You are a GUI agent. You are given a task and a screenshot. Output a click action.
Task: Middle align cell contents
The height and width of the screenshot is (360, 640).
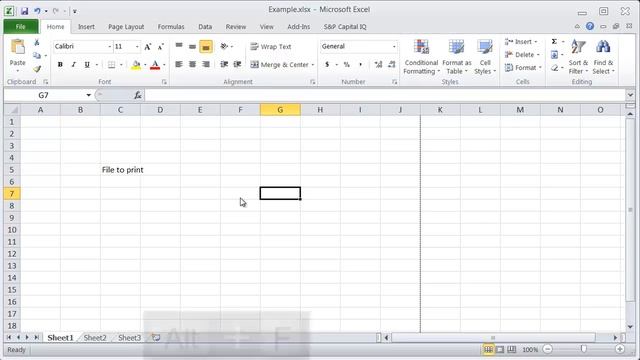(x=192, y=46)
